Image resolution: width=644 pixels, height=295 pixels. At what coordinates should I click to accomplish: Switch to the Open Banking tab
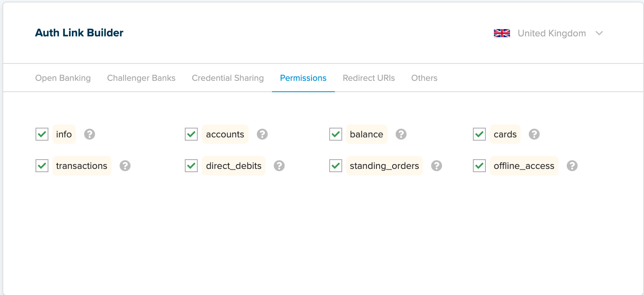[x=63, y=78]
